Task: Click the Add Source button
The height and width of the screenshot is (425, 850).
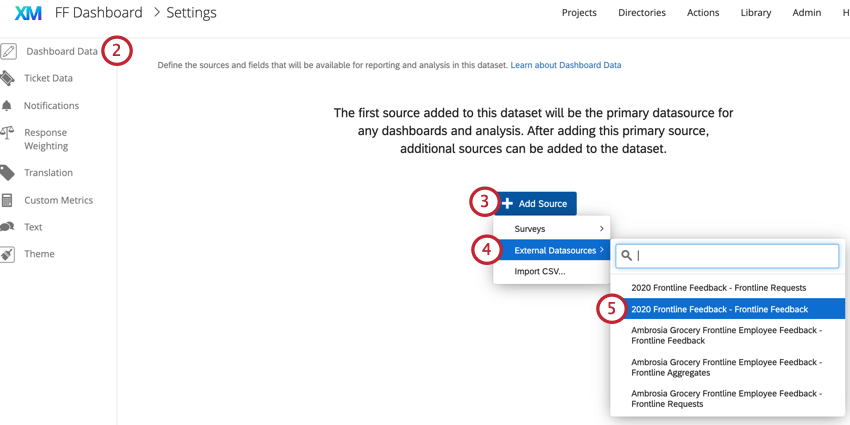Action: coord(535,204)
